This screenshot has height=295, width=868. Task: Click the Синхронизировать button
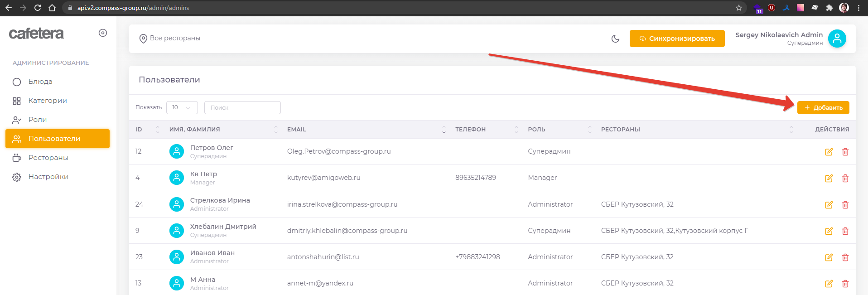tap(677, 39)
